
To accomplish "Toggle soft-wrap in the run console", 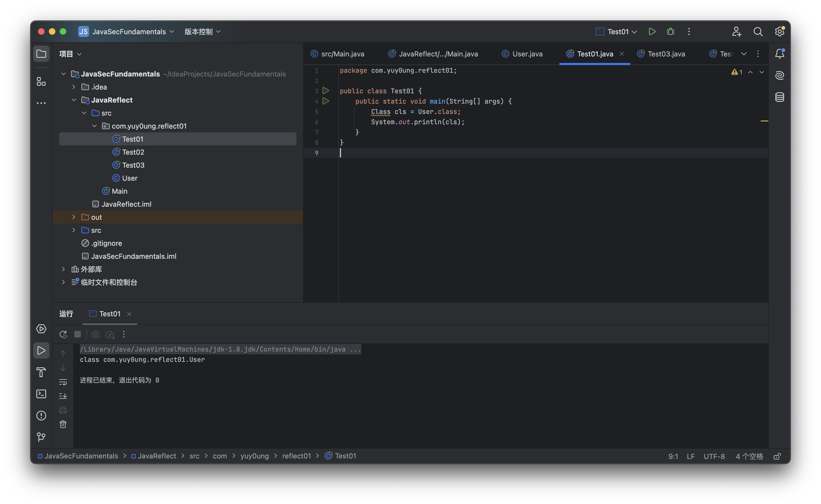I will coord(63,382).
